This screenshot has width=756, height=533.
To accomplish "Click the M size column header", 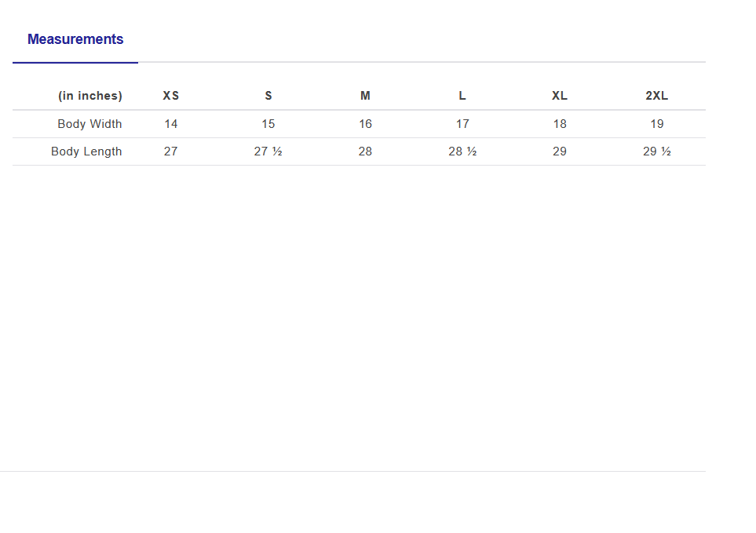I will point(365,96).
